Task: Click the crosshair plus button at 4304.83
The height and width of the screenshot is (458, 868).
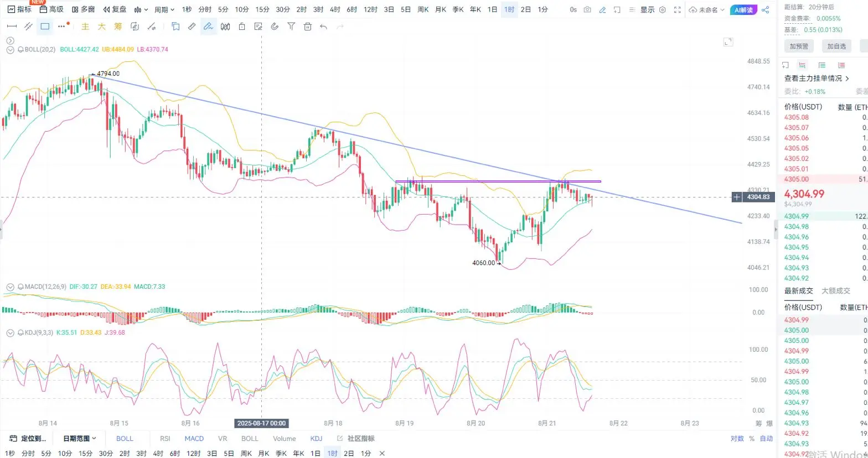Action: coord(737,197)
